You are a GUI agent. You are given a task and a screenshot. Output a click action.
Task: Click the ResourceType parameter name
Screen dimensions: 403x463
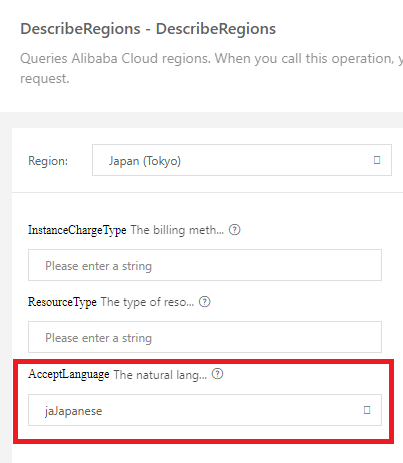[62, 302]
